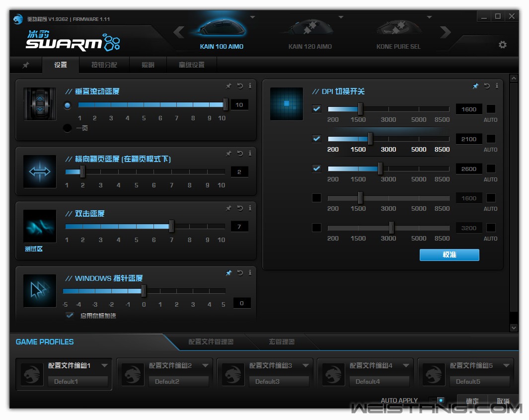
Task: Open dropdown for profile slot 2
Action: point(205,365)
